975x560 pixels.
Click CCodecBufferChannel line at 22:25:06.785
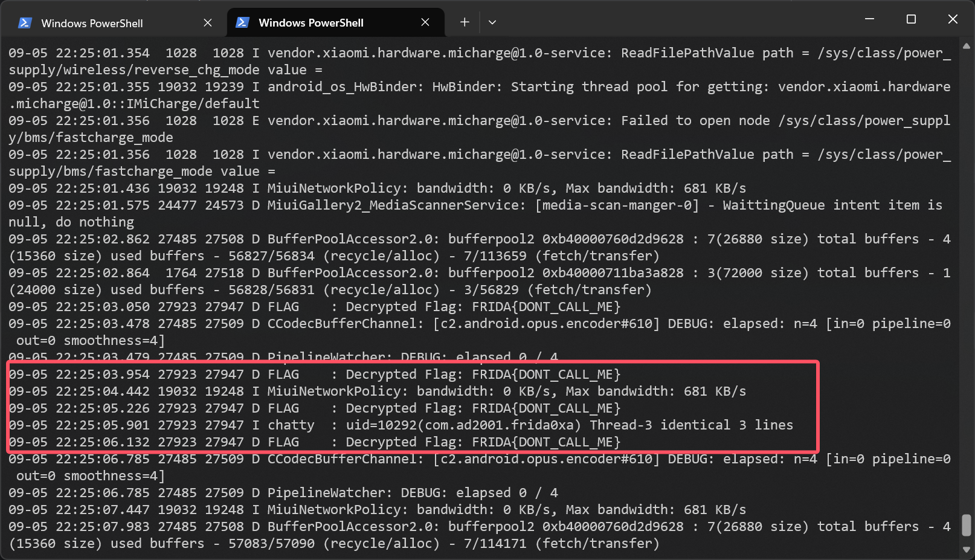tap(479, 468)
